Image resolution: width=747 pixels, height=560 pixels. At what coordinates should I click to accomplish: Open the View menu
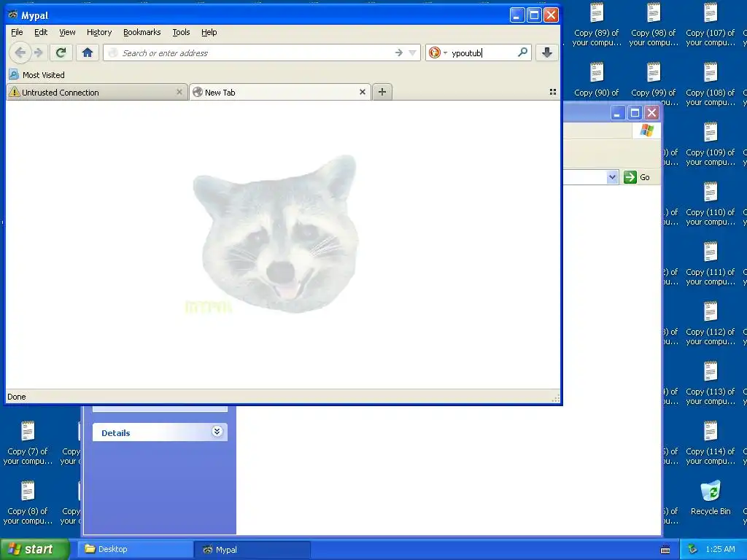pyautogui.click(x=67, y=32)
